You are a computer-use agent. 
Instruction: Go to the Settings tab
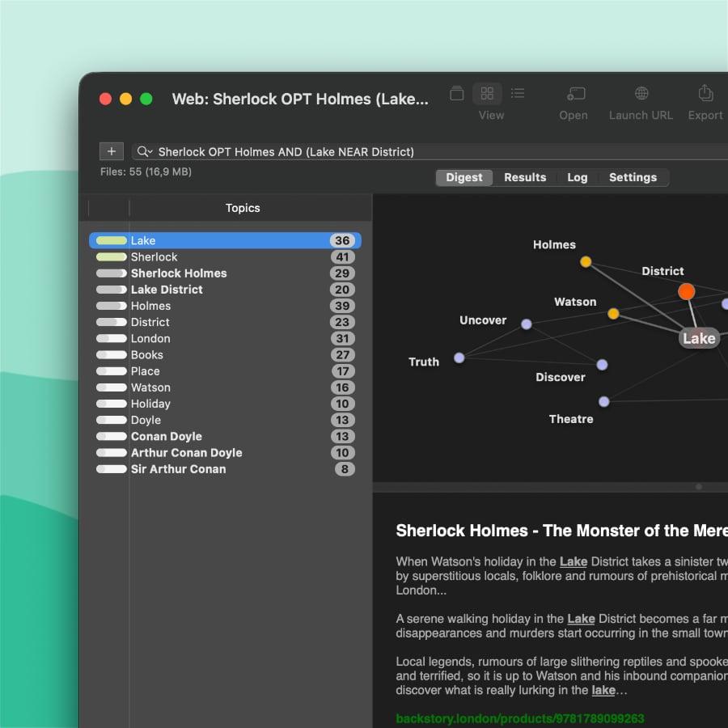pyautogui.click(x=633, y=177)
